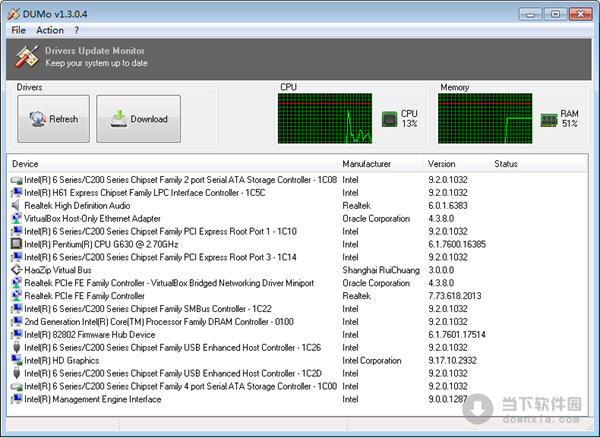600x438 pixels.
Task: Select Intel(R) Pentium(R) CPU G630 row text
Action: click(x=101, y=244)
